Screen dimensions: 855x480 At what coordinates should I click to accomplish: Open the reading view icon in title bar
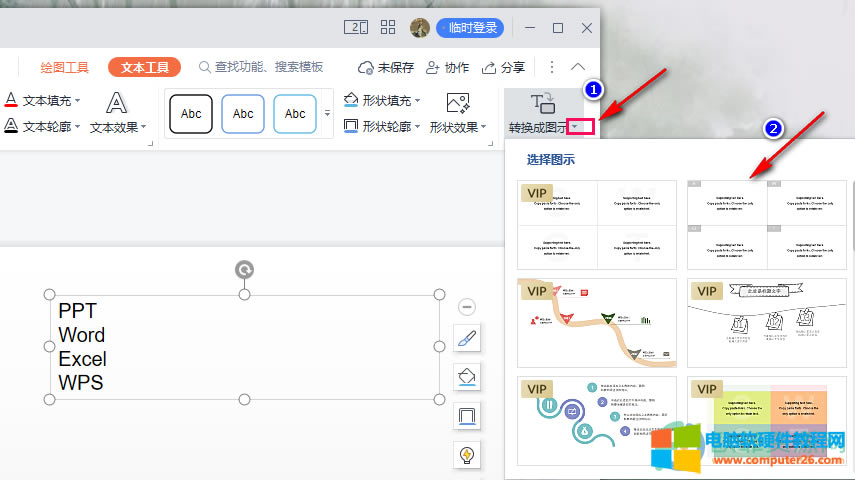tap(356, 27)
